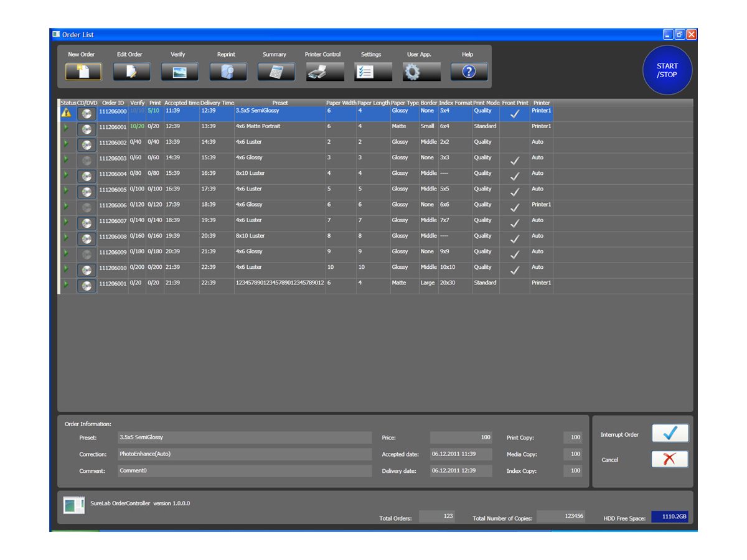Toggle Front Print for order 111206004
Image resolution: width=747 pixels, height=560 pixels.
pyautogui.click(x=514, y=176)
